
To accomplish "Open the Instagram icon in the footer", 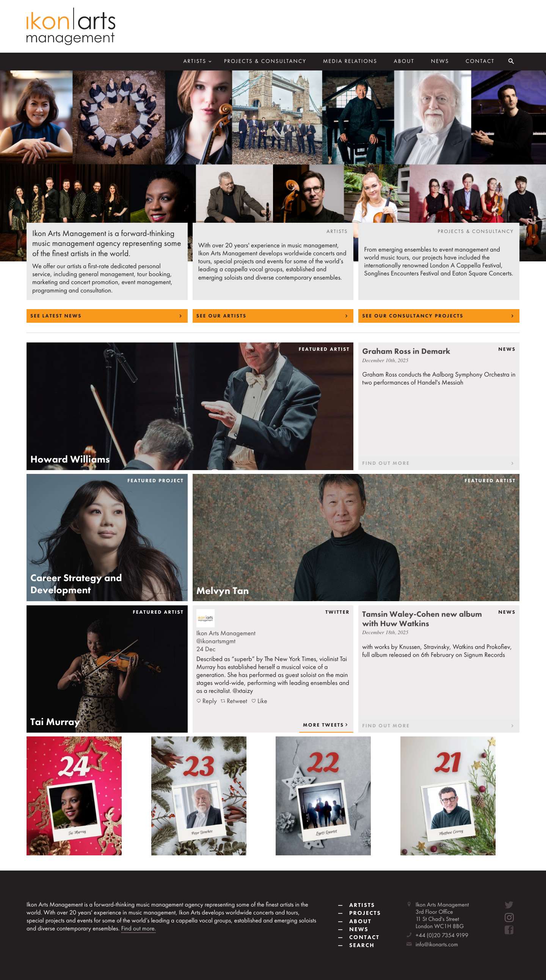I will pos(509,917).
